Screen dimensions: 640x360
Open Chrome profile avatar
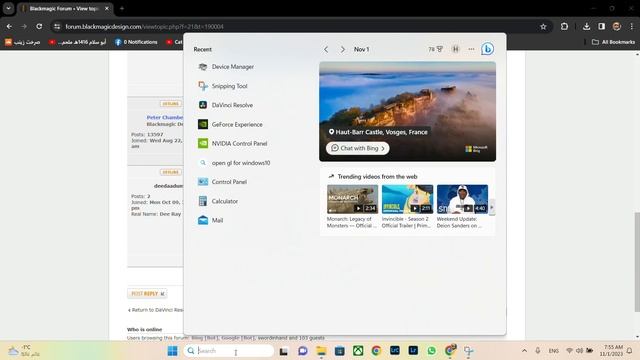click(617, 27)
